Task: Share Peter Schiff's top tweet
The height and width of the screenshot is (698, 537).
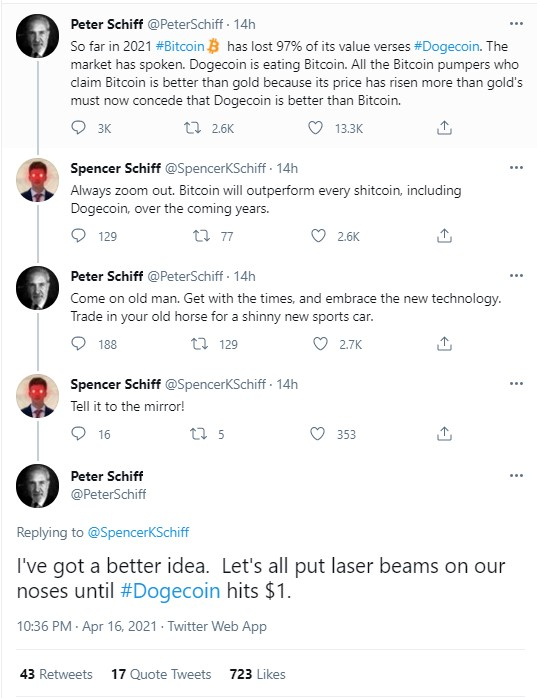Action: click(444, 128)
